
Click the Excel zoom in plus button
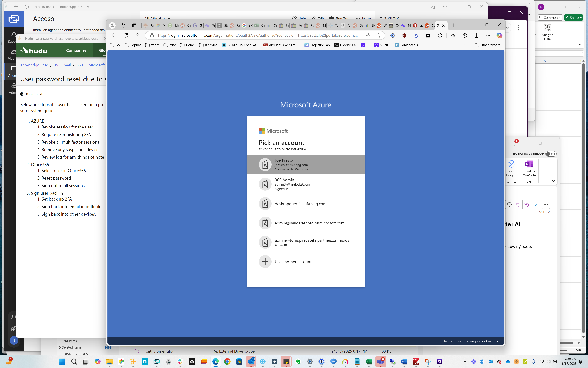click(569, 350)
